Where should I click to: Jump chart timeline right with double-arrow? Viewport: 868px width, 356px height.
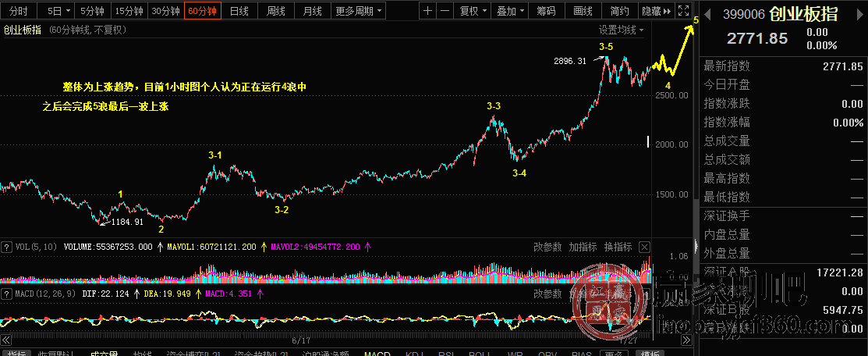click(x=686, y=340)
